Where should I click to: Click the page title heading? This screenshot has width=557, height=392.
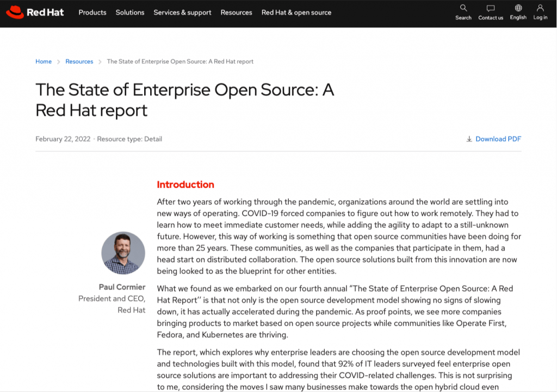coord(185,100)
